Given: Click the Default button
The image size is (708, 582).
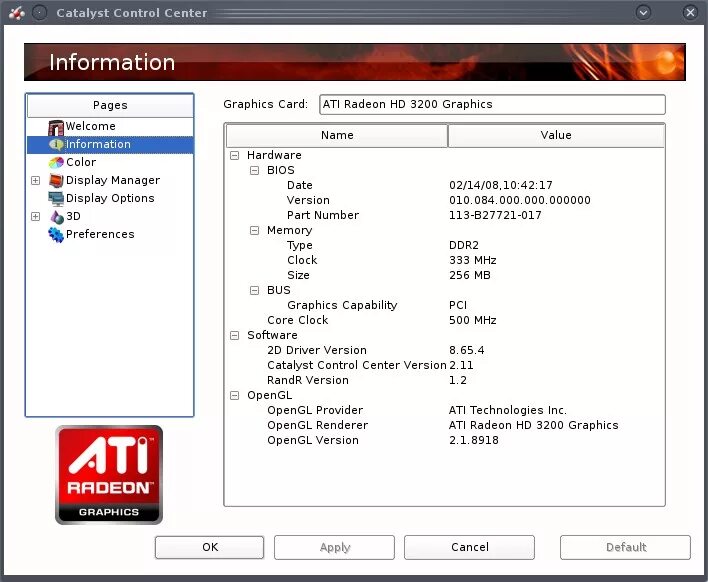Looking at the screenshot, I should (625, 547).
